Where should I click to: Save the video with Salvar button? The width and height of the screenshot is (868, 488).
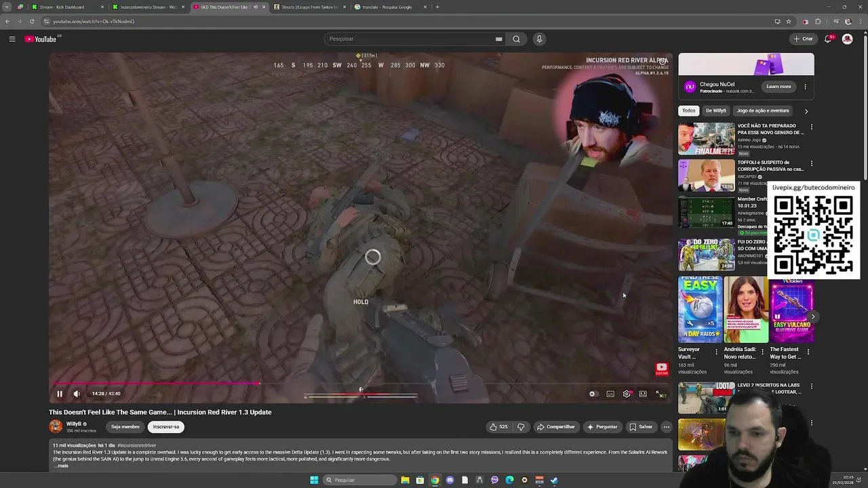point(641,427)
